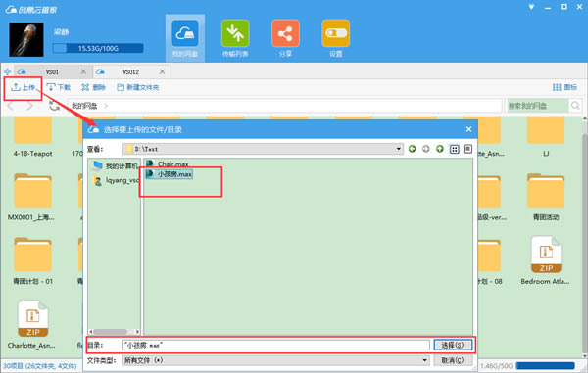Expand the file type (所有文件) dropdown
Viewport: 588px width, 373px height.
[x=424, y=360]
